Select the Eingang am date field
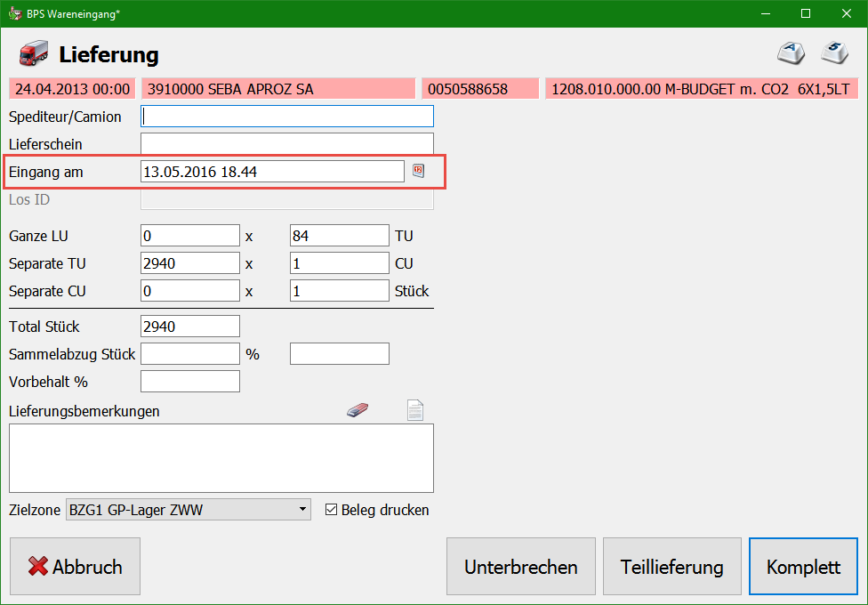This screenshot has height=605, width=868. pyautogui.click(x=272, y=172)
